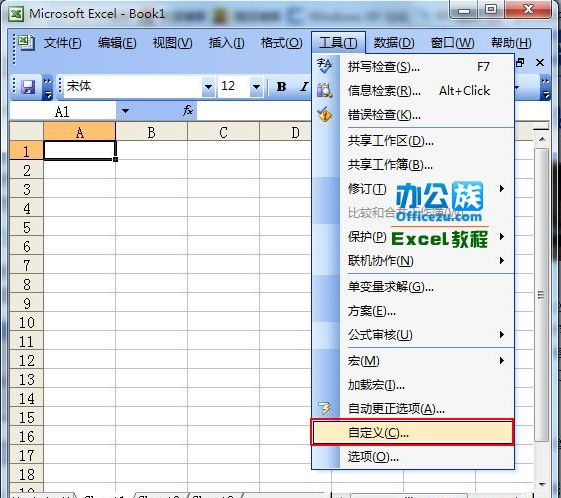
Task: Choose 单变量求解(G)... menu item
Action: 413,287
